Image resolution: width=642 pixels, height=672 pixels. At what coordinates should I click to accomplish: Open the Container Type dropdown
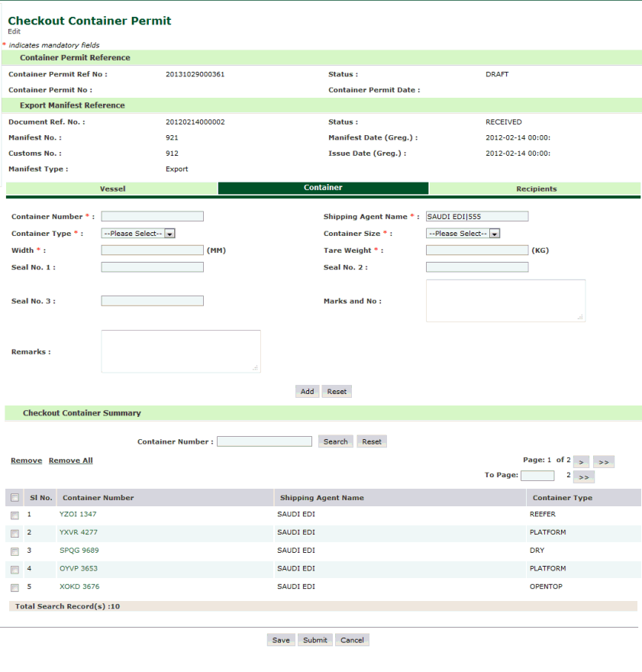point(138,234)
